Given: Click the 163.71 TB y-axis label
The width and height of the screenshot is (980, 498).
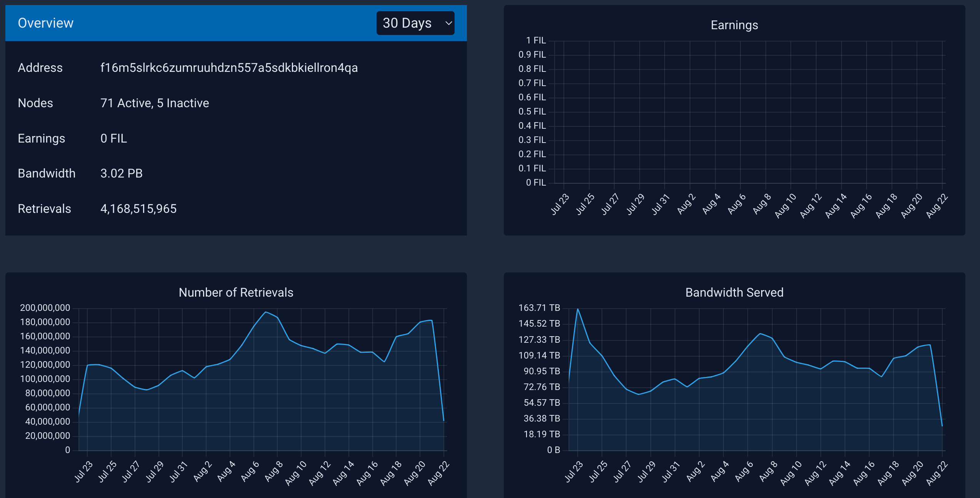Looking at the screenshot, I should click(539, 308).
